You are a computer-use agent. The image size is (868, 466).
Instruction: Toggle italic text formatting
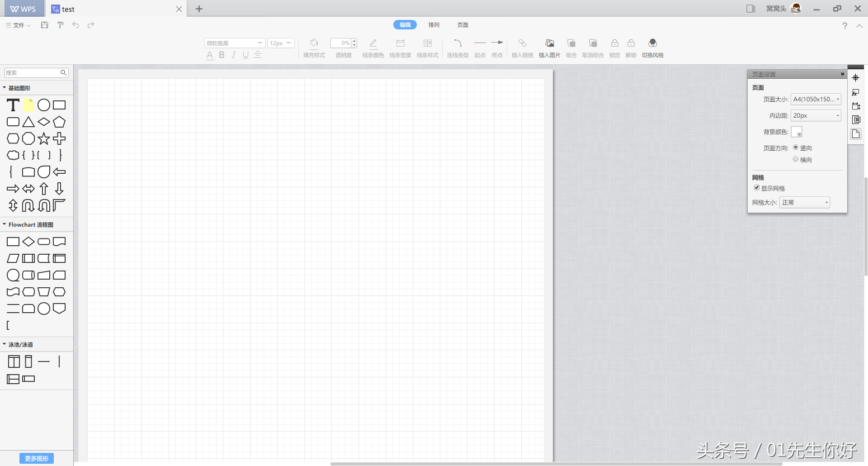[233, 55]
